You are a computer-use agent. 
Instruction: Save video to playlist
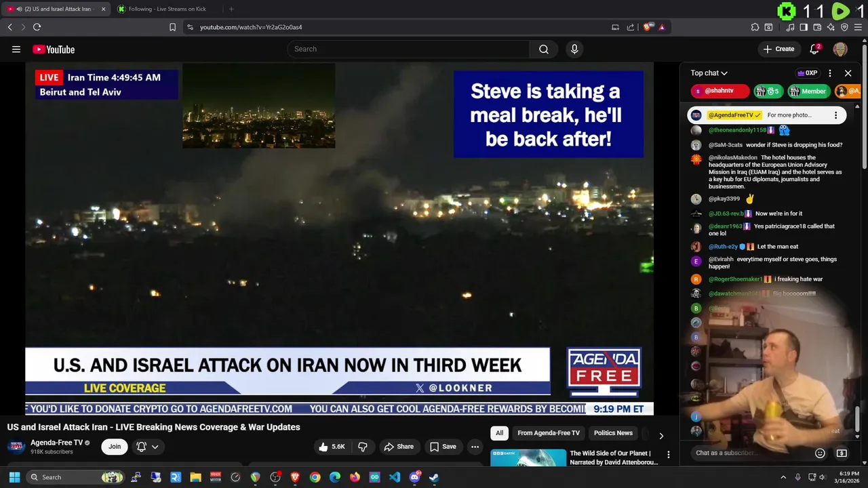(x=443, y=447)
